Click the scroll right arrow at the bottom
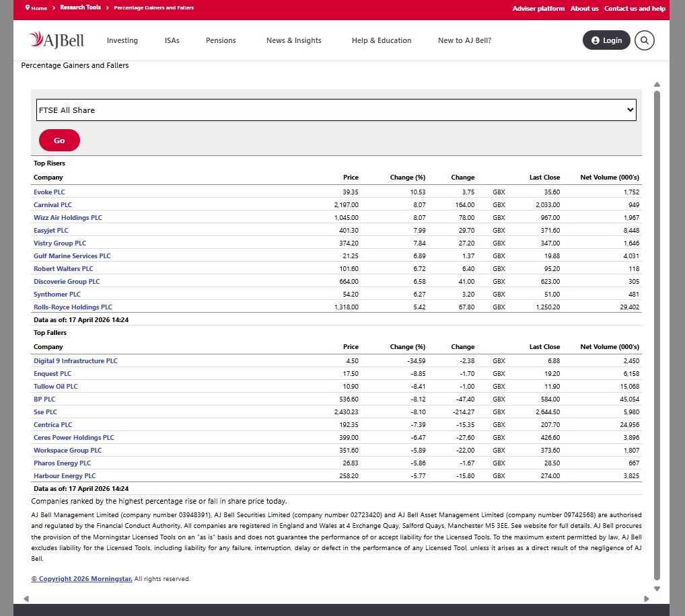The width and height of the screenshot is (685, 616). coord(646,599)
